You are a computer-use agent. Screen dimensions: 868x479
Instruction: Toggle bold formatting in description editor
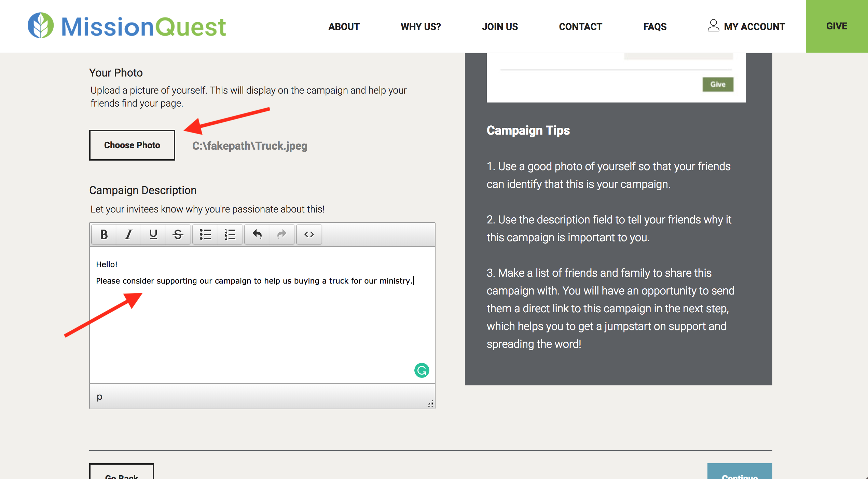(x=104, y=234)
